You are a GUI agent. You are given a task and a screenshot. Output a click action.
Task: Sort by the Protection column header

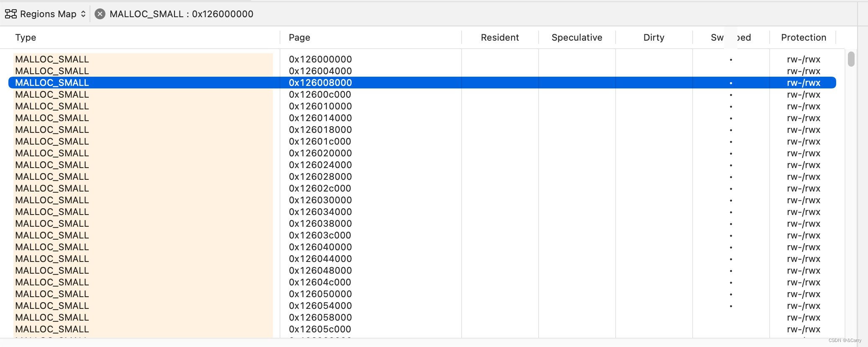point(804,37)
